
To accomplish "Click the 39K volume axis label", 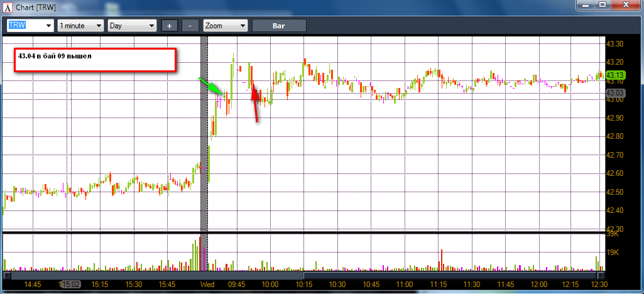I will click(613, 234).
